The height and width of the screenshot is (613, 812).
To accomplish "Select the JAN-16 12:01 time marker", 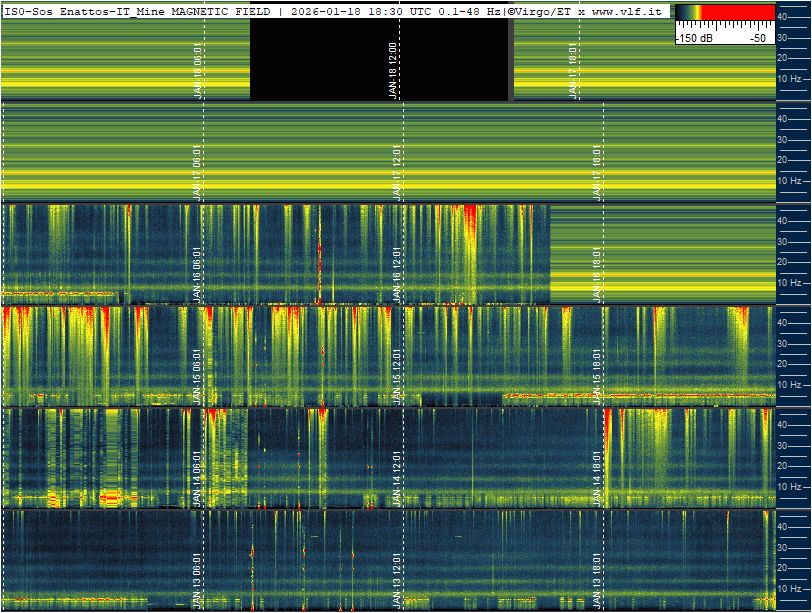I will pos(397,274).
